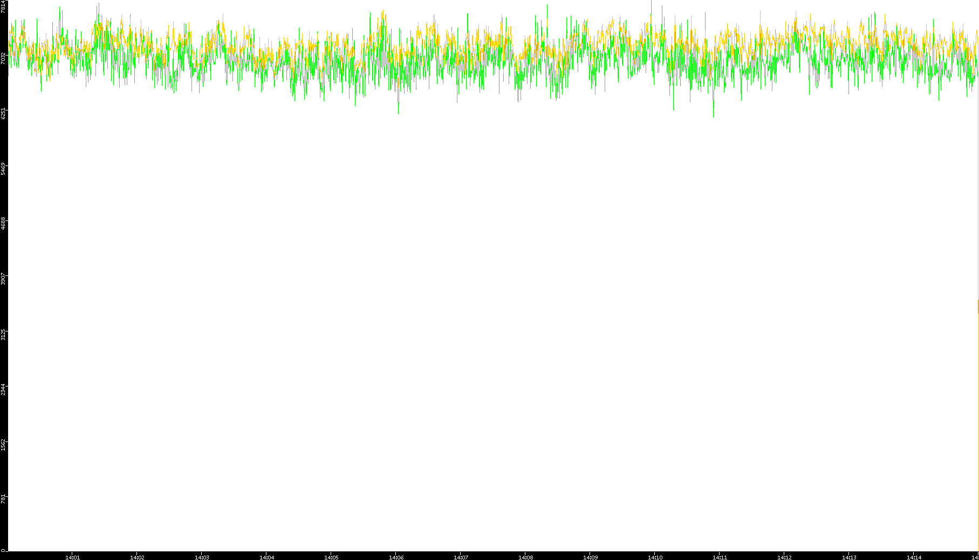Click the 14:07 time axis label
Screen dimensions: 979x560
pos(461,557)
